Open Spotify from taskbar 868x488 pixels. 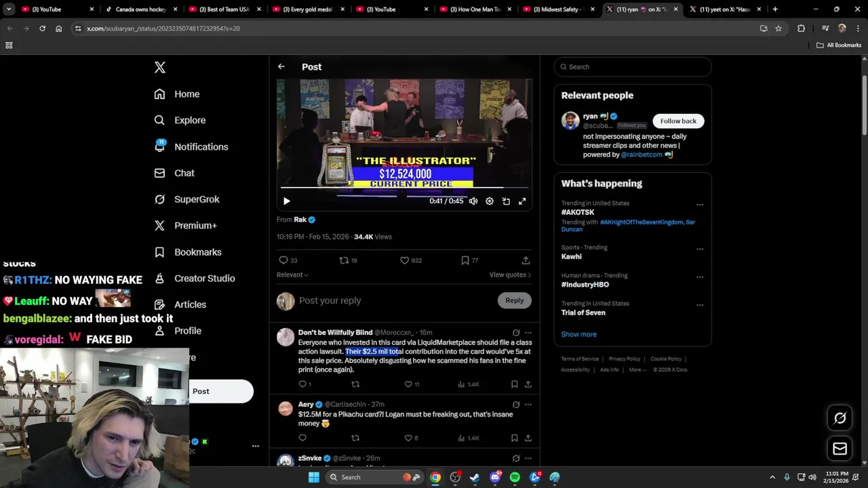point(515,477)
